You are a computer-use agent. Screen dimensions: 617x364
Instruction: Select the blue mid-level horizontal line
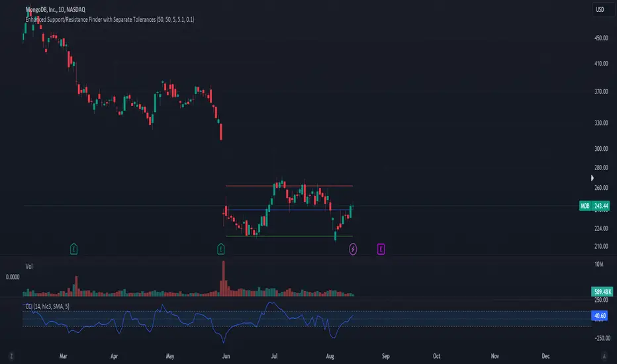click(x=289, y=210)
